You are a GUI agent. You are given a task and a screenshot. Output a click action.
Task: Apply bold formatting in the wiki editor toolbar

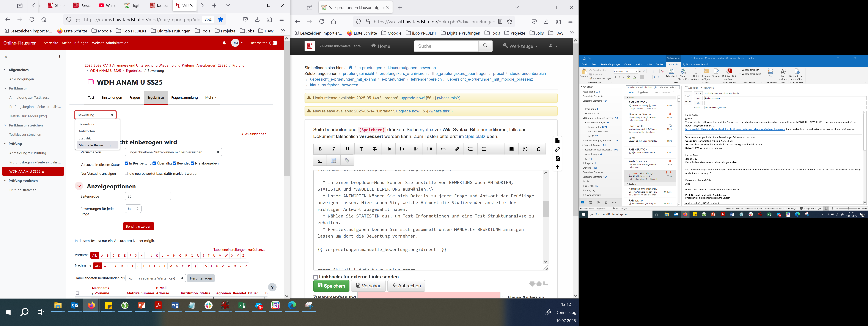click(320, 149)
